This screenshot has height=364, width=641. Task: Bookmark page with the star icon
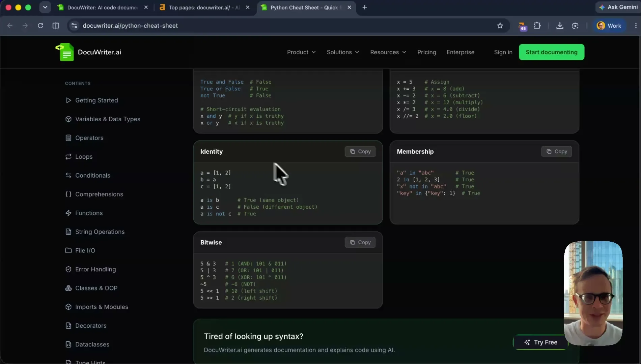[x=500, y=26]
